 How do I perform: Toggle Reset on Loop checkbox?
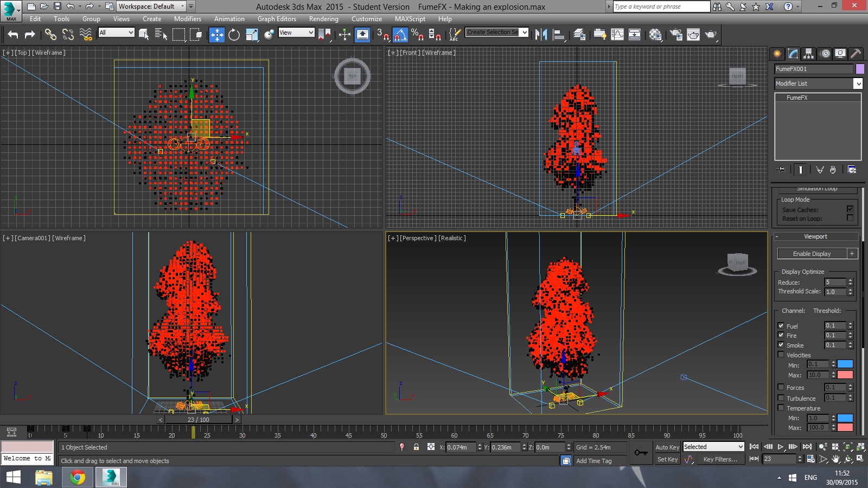(x=850, y=218)
